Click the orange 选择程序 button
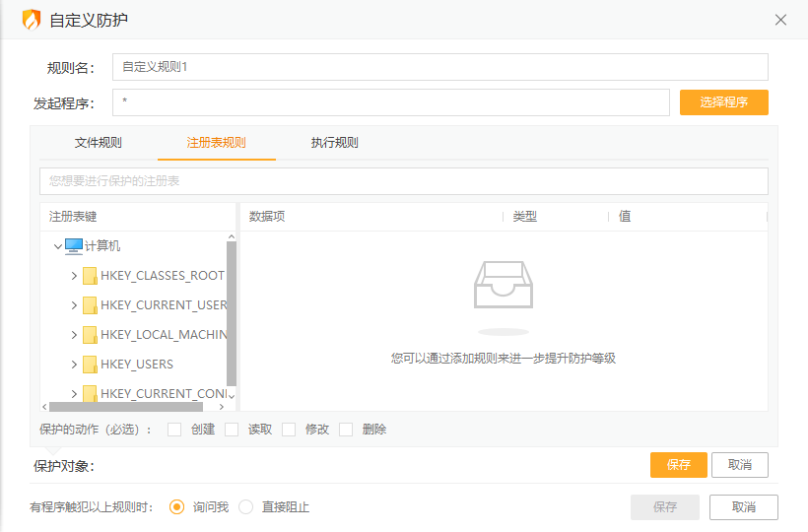Image resolution: width=808 pixels, height=532 pixels. tap(723, 102)
